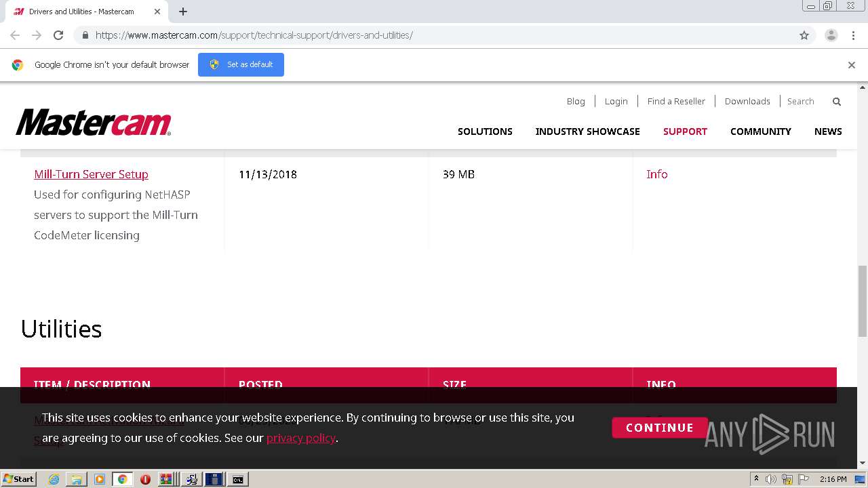Accept cookies with CONTINUE button
Viewport: 868px width, 488px height.
coord(660,428)
